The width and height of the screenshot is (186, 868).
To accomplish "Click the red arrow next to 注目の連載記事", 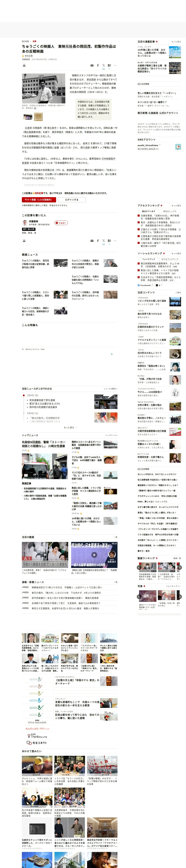I will coord(157,42).
